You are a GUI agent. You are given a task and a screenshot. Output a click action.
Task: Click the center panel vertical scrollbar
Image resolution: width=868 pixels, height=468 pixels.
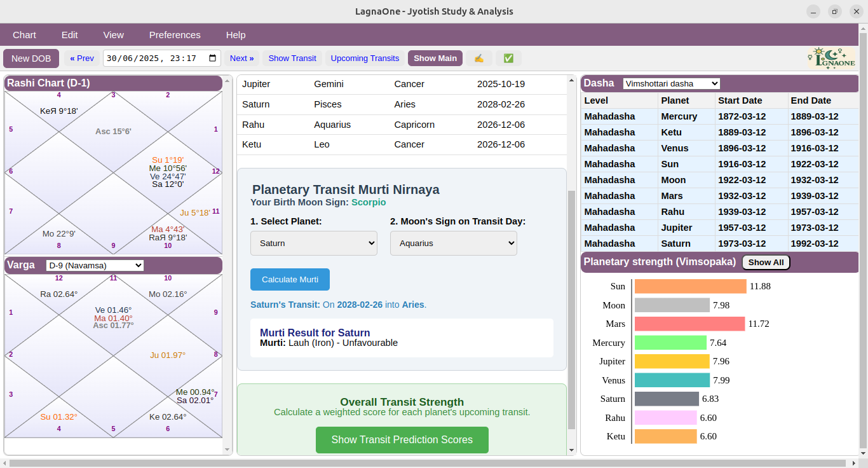[571, 310]
